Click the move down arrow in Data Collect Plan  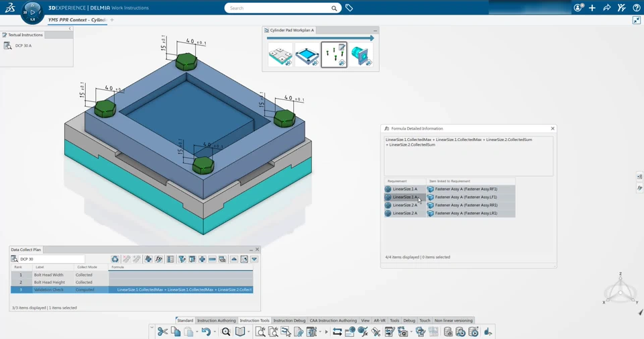[x=254, y=259]
